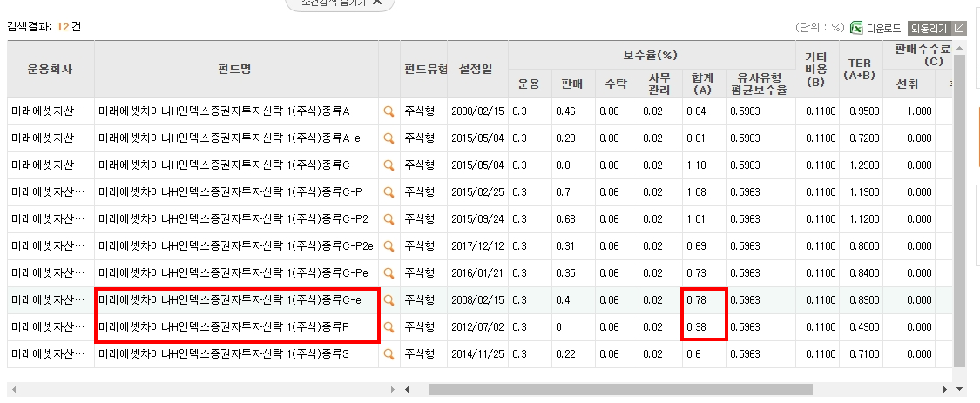Click the 수탁 fee column header
Viewport: 980px width, 403px height.
click(x=617, y=84)
